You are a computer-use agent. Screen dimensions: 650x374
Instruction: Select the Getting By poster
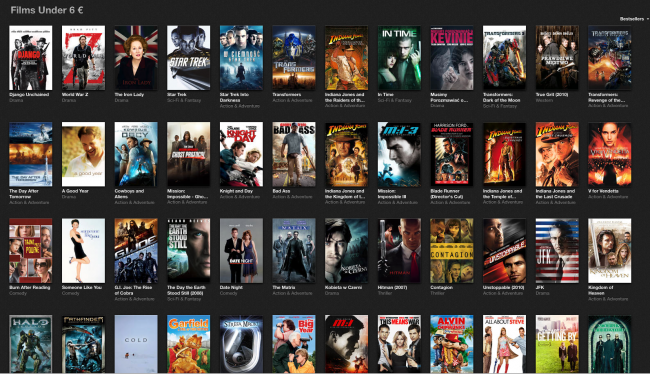[557, 344]
